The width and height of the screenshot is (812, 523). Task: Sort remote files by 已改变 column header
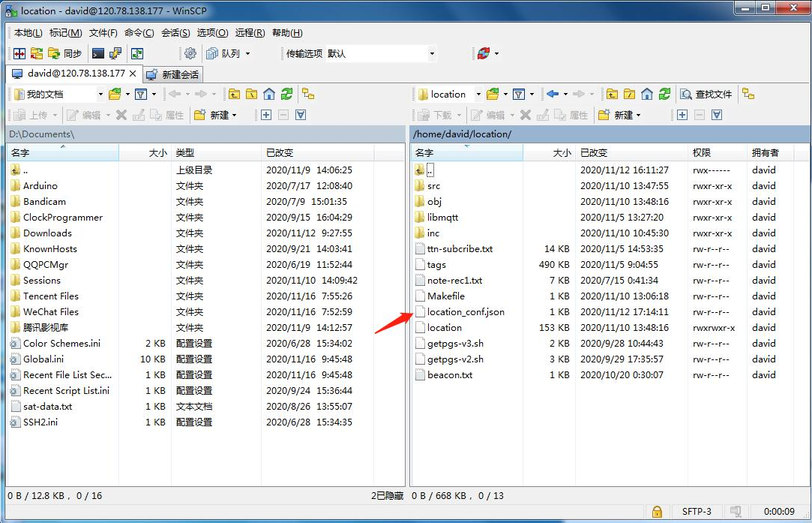tap(632, 153)
